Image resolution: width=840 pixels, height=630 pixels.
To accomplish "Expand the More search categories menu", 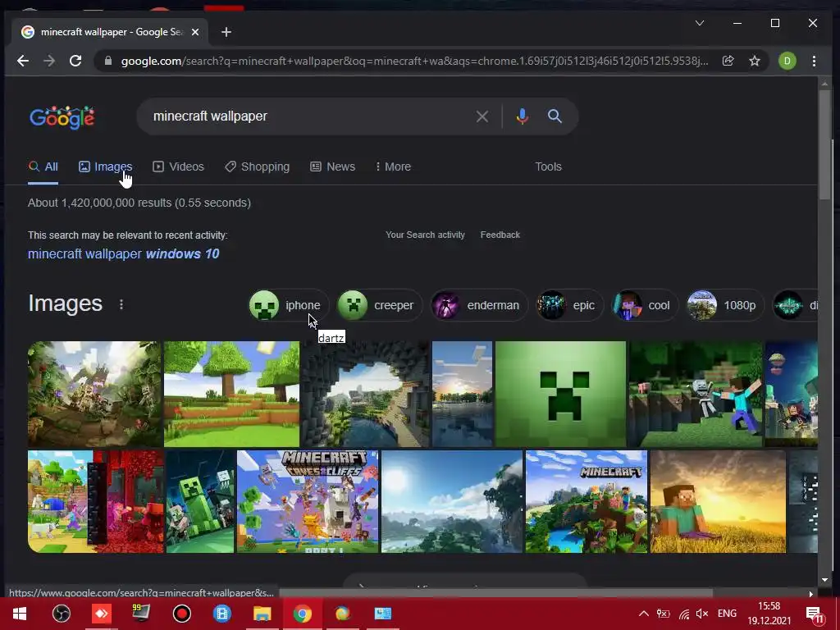I will click(x=393, y=167).
